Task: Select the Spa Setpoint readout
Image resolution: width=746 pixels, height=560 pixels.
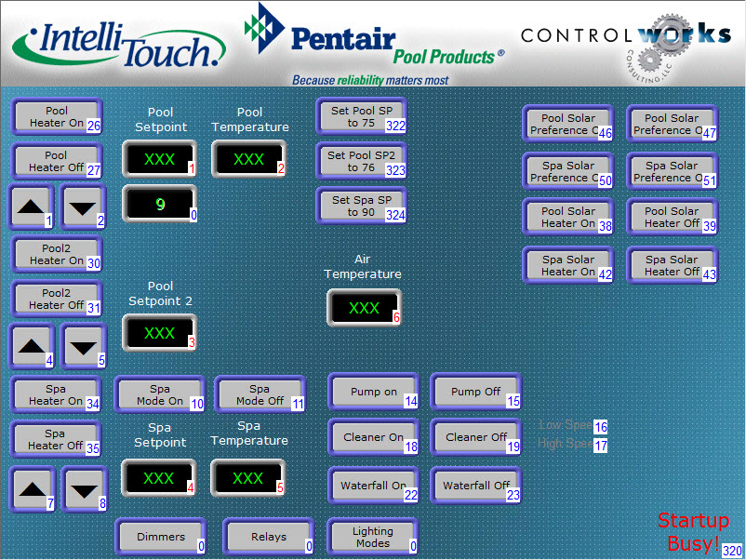Action: pyautogui.click(x=159, y=478)
